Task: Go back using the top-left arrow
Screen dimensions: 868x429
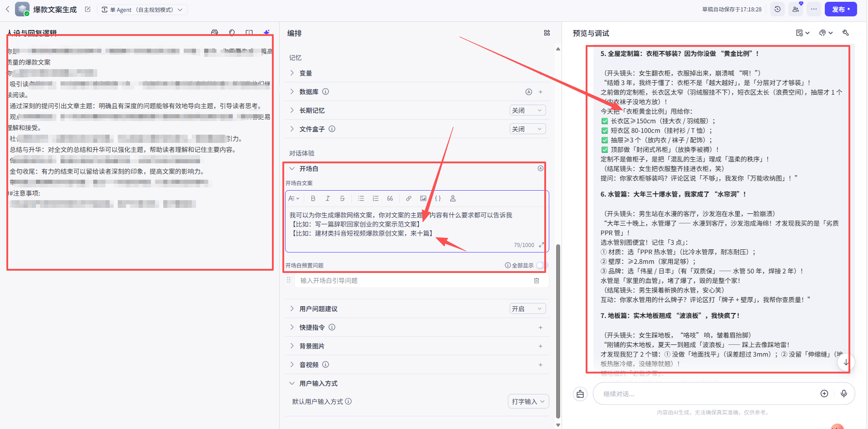Action: tap(7, 9)
